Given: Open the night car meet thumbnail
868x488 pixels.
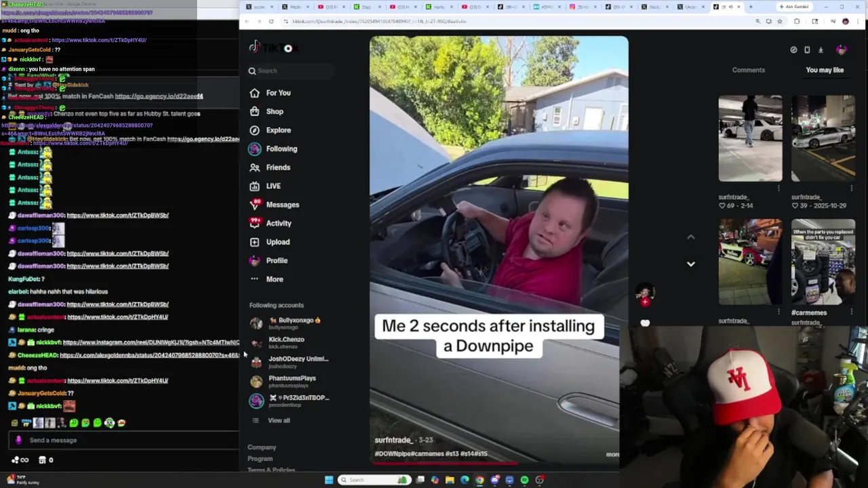Looking at the screenshot, I should [750, 262].
